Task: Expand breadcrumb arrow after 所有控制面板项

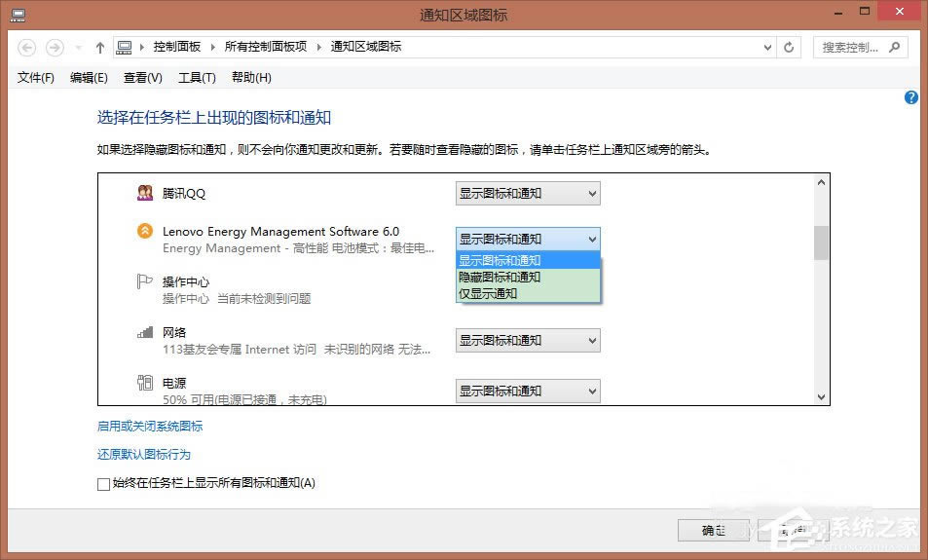Action: coord(319,48)
